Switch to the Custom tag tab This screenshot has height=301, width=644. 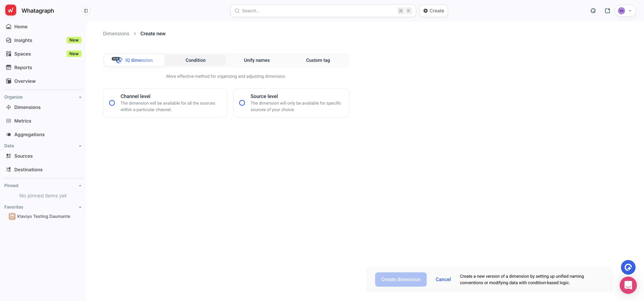[x=318, y=60]
